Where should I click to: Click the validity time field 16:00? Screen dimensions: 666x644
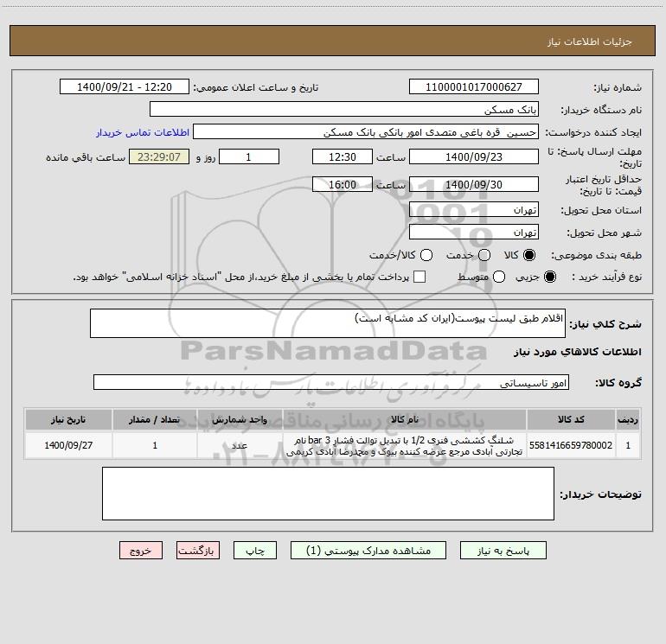point(343,184)
